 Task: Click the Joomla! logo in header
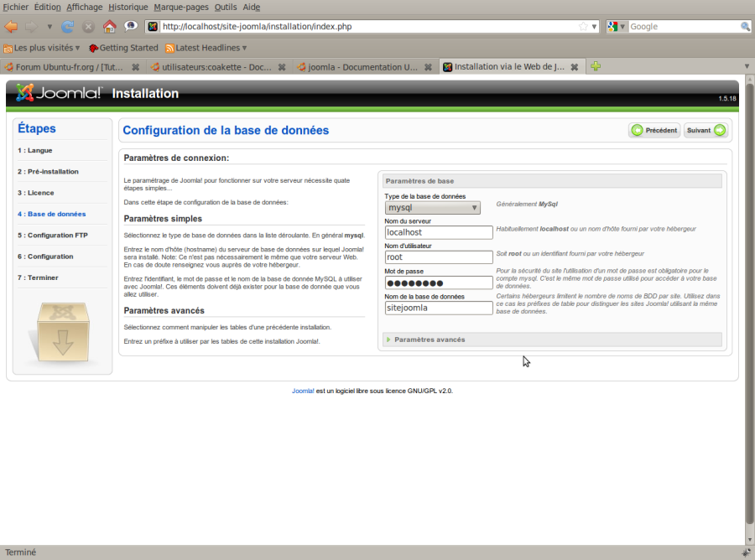pos(59,92)
